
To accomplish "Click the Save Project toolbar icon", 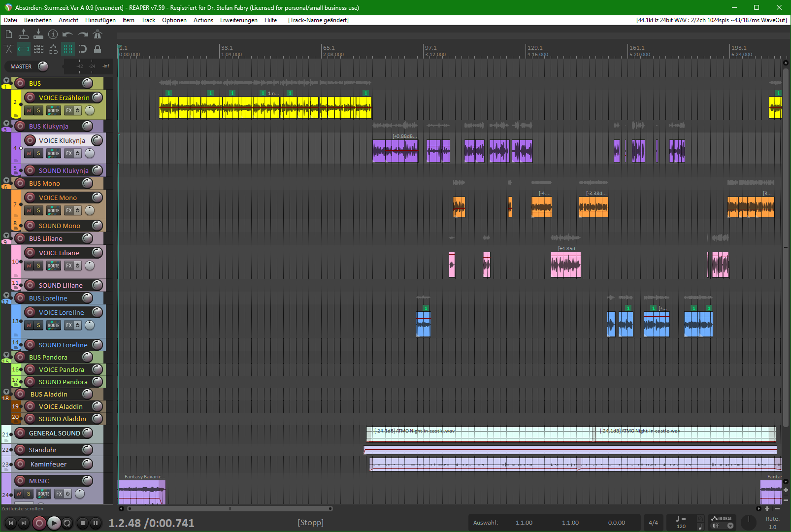I will pos(38,34).
